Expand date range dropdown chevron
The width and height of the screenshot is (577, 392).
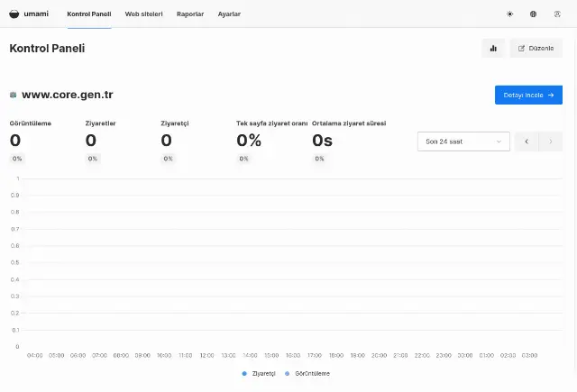click(499, 141)
